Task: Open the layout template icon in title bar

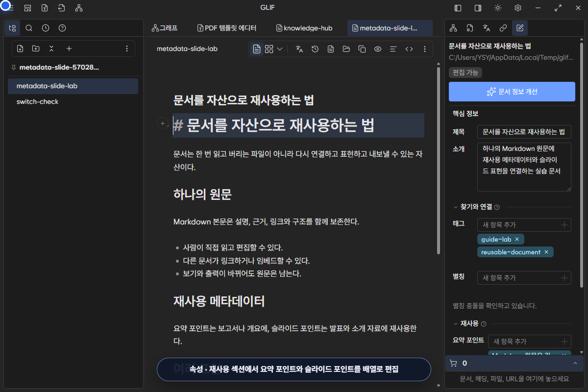Action: (28, 8)
